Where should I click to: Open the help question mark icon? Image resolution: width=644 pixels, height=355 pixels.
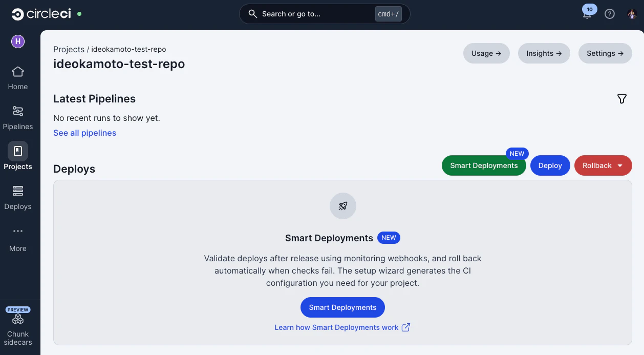click(609, 14)
